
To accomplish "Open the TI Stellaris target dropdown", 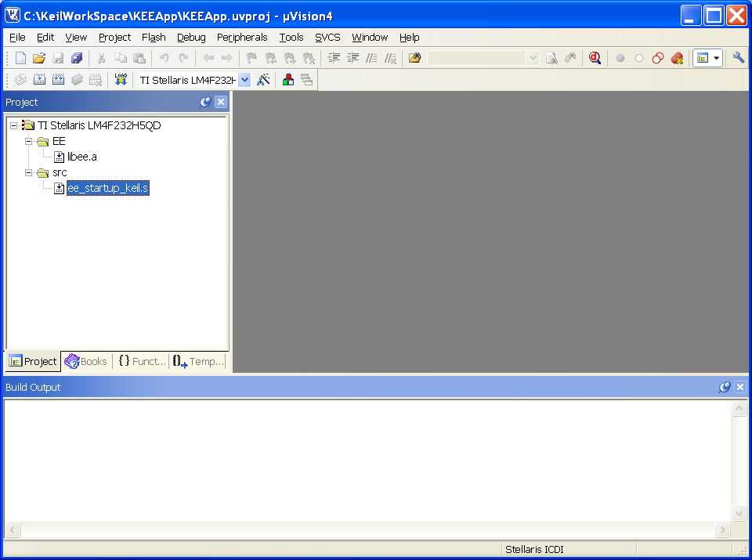I will (x=244, y=80).
